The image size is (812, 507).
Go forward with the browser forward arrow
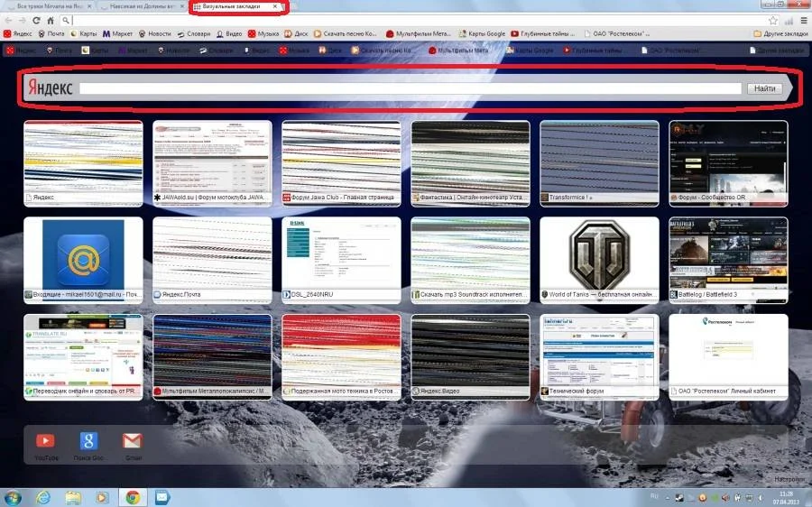23,21
